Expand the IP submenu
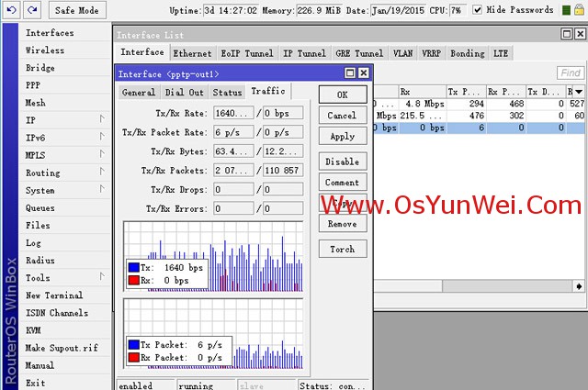588x390 pixels. [x=102, y=120]
